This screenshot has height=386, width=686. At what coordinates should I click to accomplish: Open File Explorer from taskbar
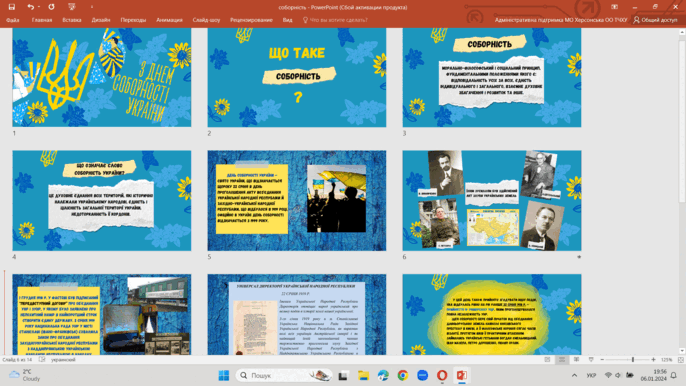(x=363, y=375)
